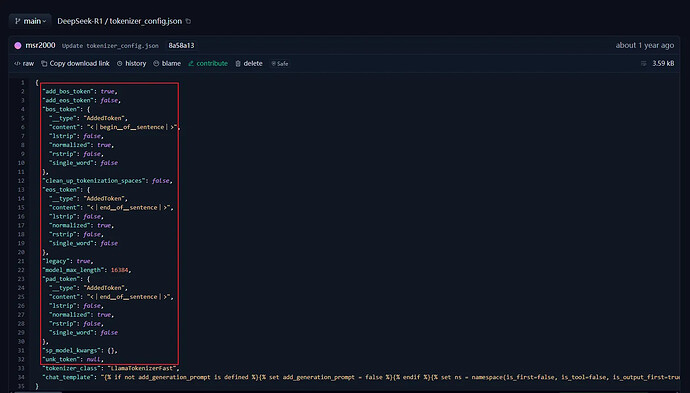Open the 'Update tokenizer_config.json' commit message
Viewport: 690px width, 393px height.
pyautogui.click(x=110, y=46)
